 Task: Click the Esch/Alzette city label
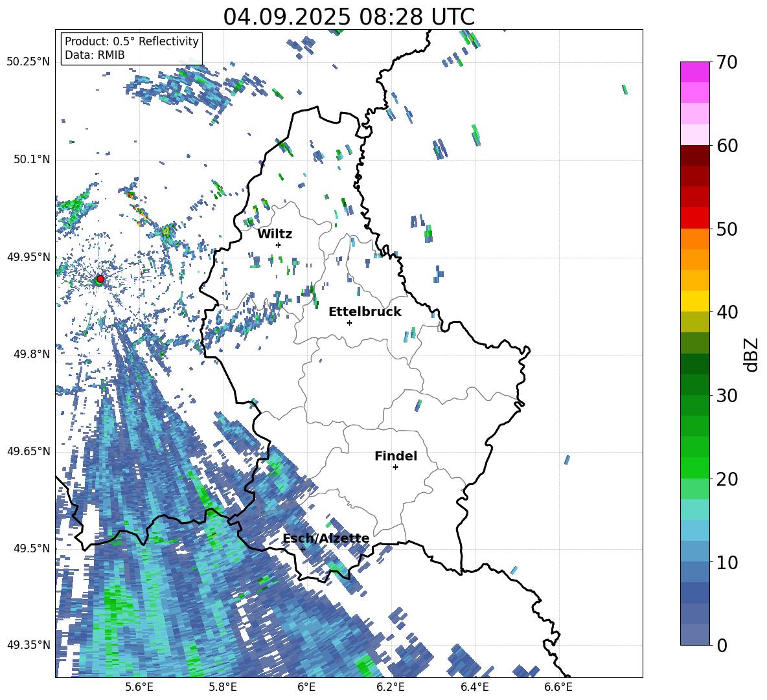pos(326,538)
